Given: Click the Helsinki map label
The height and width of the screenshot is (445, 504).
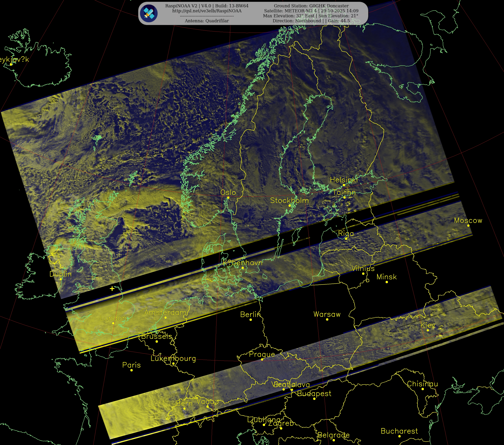Looking at the screenshot, I should 344,180.
